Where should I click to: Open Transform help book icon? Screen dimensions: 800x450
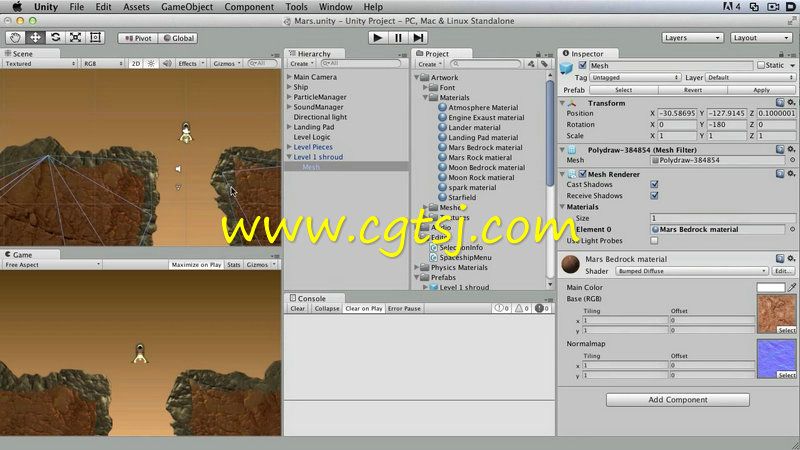[780, 103]
